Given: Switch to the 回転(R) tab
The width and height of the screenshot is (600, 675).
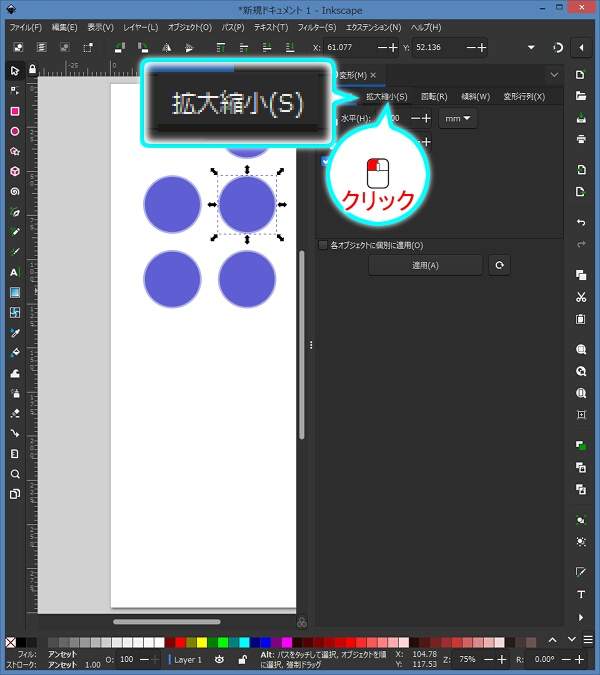Looking at the screenshot, I should pyautogui.click(x=434, y=96).
